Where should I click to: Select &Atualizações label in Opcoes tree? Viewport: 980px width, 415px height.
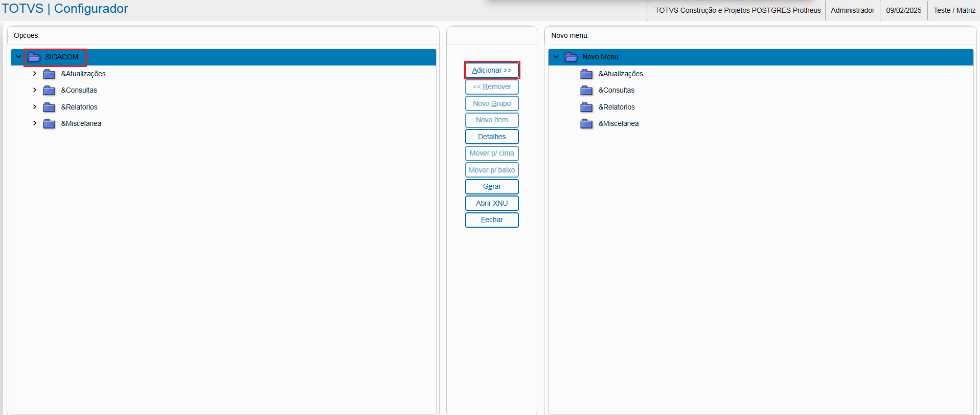coord(83,74)
